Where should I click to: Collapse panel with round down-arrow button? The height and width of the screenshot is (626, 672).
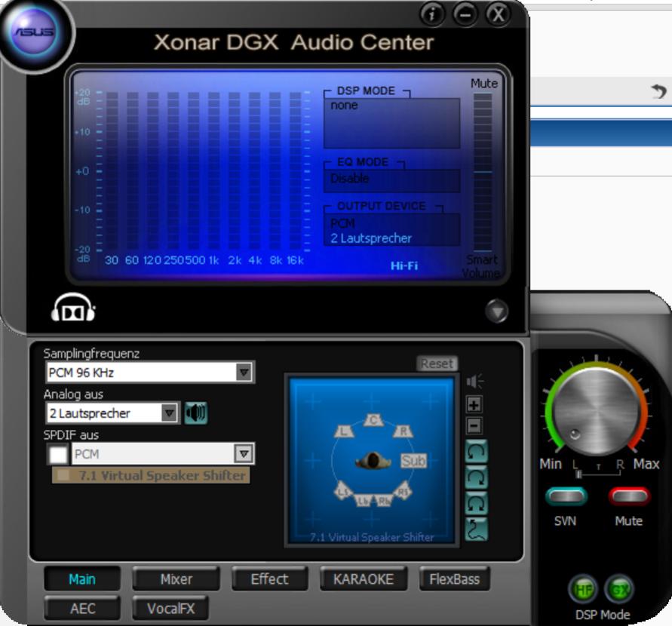[x=497, y=311]
